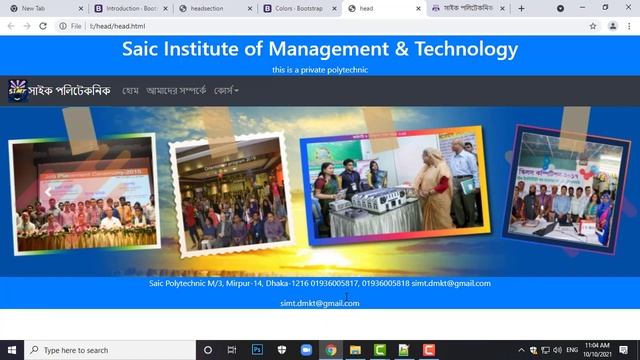Click footer address line with Mirpur-14
The image size is (640, 360).
[x=320, y=283]
